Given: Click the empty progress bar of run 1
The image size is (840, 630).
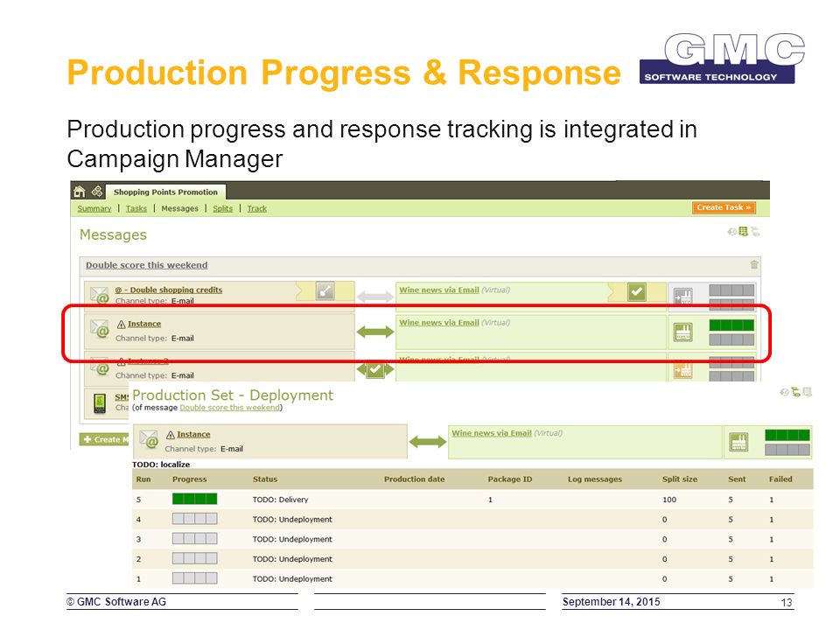Looking at the screenshot, I should (x=194, y=578).
